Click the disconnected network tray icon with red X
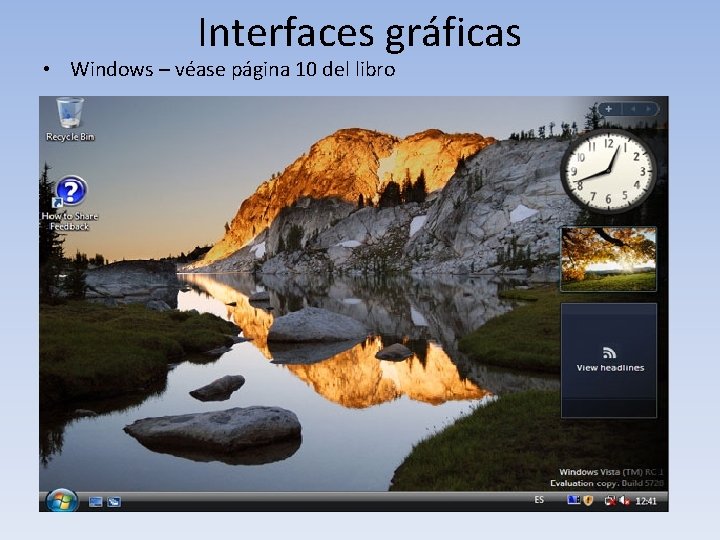This screenshot has width=720, height=540. tap(610, 501)
